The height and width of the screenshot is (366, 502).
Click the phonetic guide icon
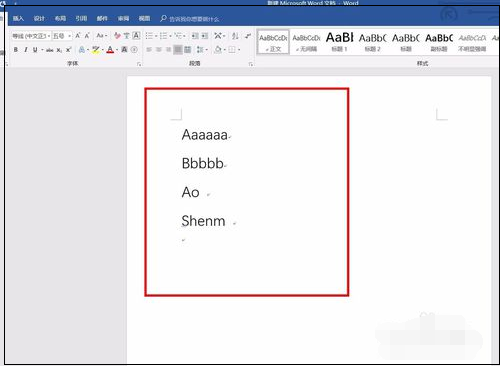click(x=127, y=35)
